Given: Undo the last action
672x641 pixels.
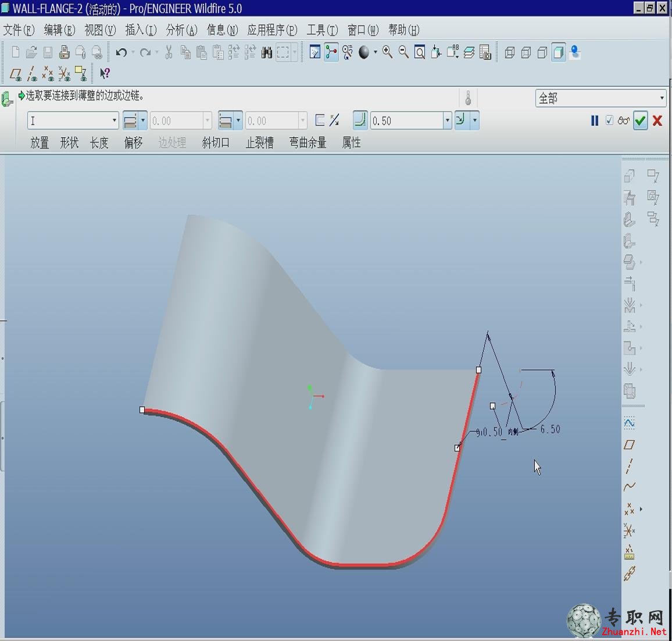Looking at the screenshot, I should click(121, 52).
